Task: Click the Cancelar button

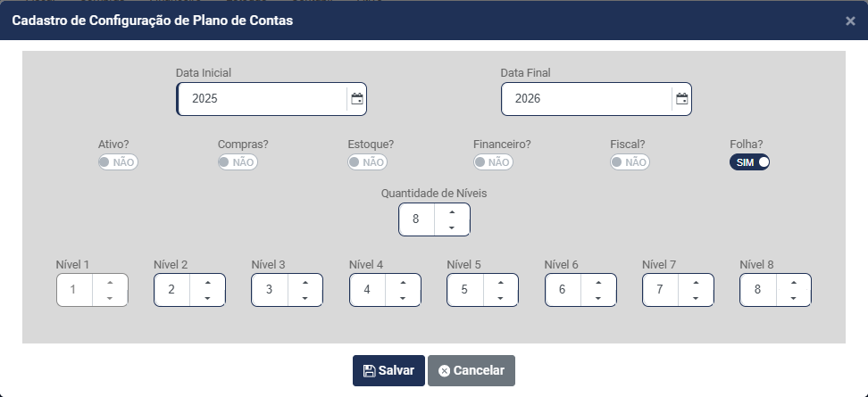Action: (x=472, y=370)
